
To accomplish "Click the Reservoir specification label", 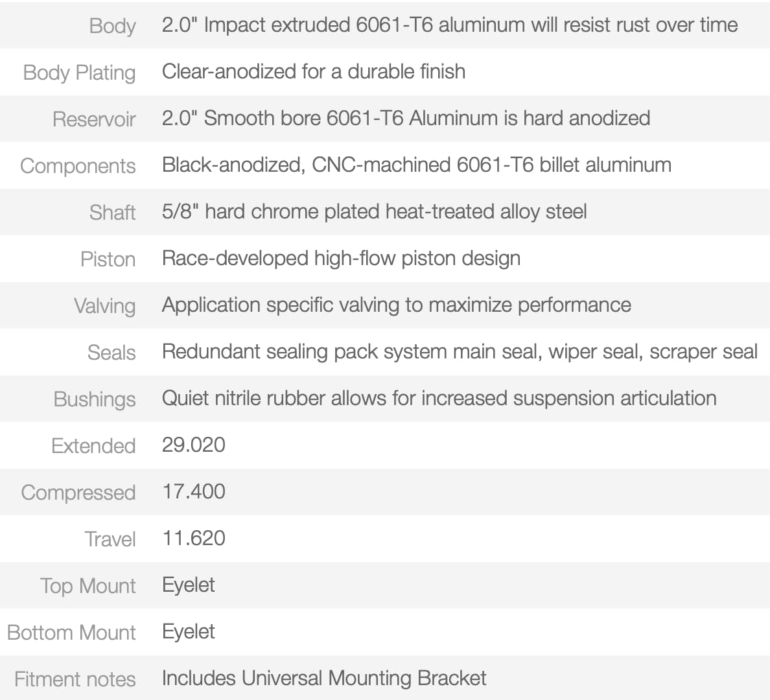I will (94, 119).
